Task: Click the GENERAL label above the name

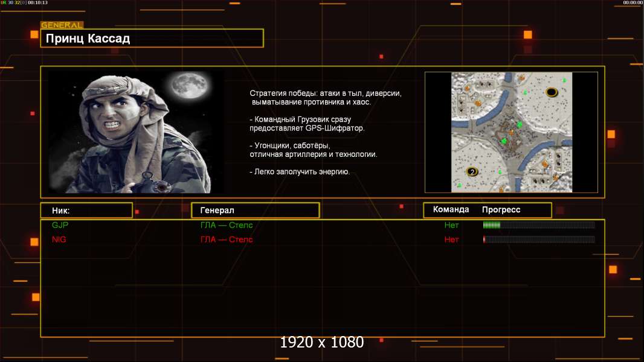Action: [62, 25]
